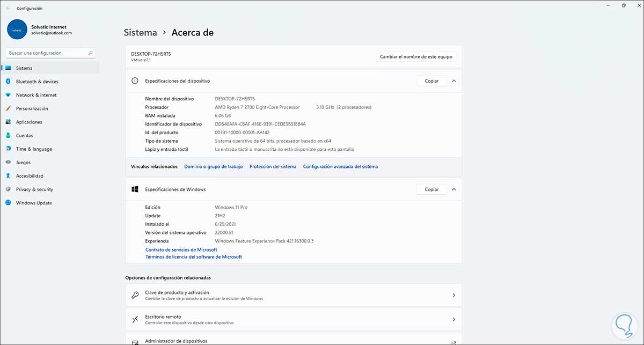
Task: Click the Juegos controller icon
Action: click(x=9, y=163)
